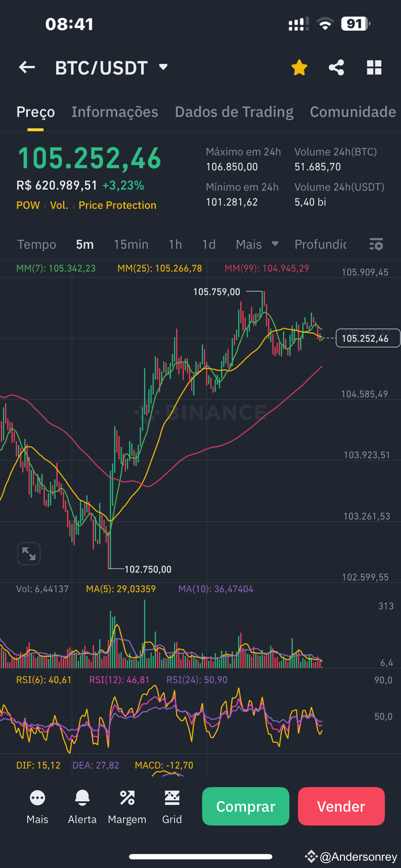Tap the 102.750,00 low marker

[x=148, y=569]
